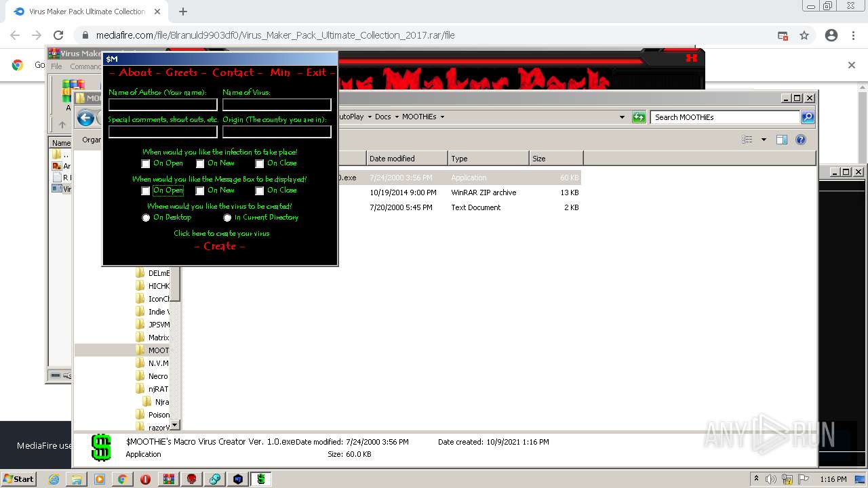Toggle the preview pane icon

click(782, 140)
